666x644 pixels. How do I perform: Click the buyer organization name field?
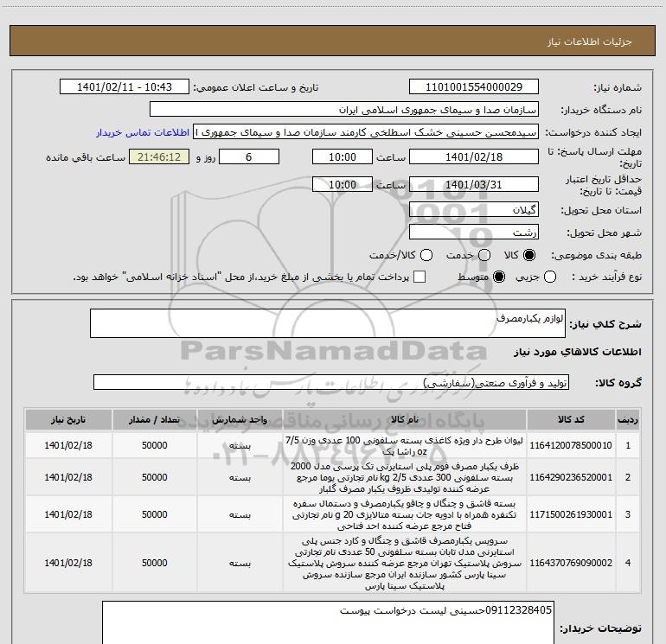point(344,110)
